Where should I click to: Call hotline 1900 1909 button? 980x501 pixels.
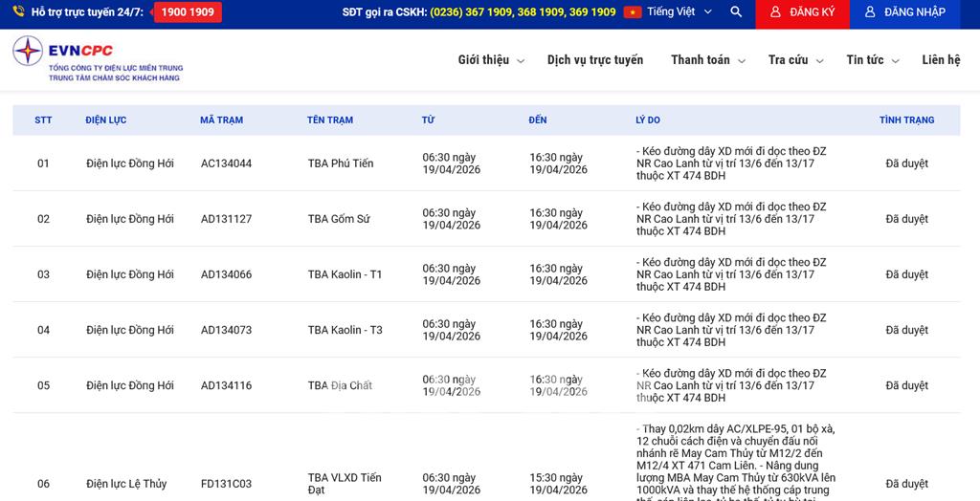click(x=188, y=12)
